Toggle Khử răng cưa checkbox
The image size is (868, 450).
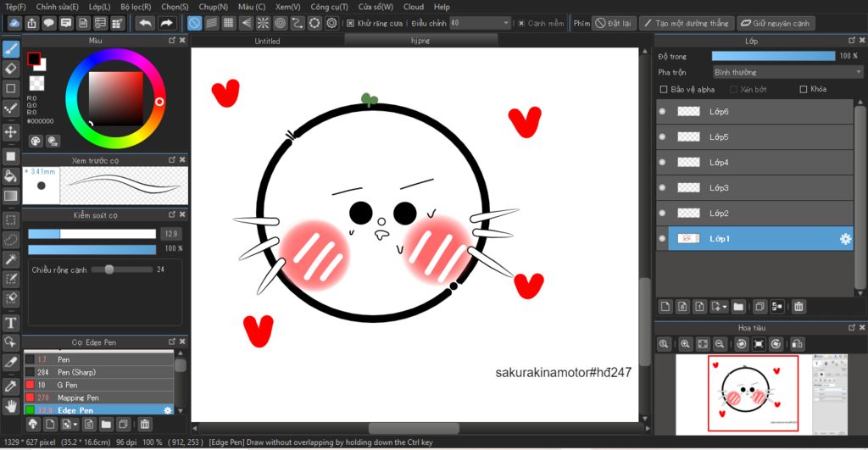tap(350, 23)
